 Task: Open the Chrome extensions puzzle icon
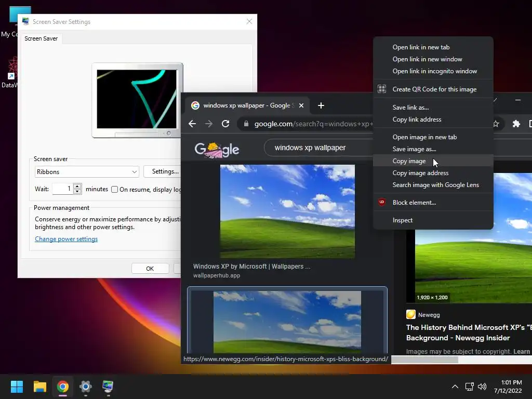coord(516,124)
